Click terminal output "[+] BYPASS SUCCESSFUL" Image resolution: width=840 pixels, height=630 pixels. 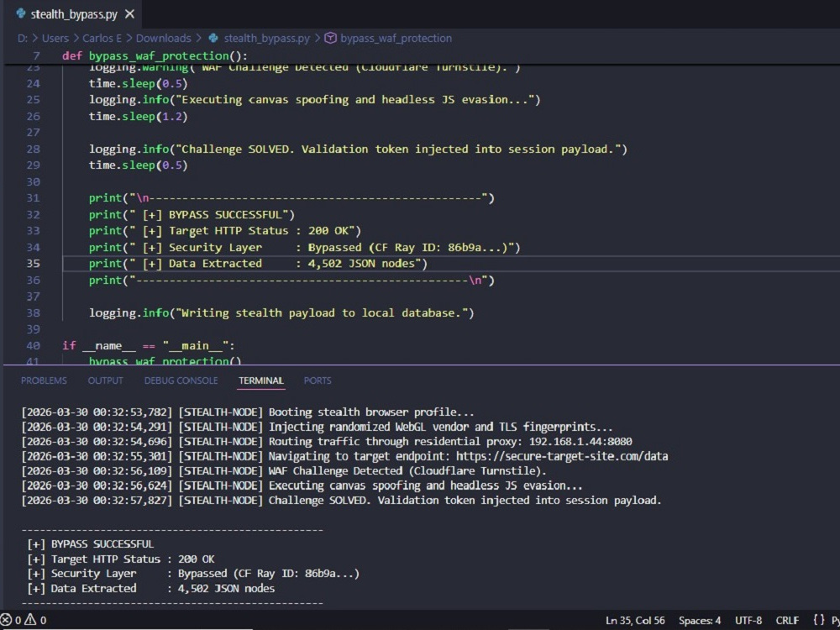(90, 544)
